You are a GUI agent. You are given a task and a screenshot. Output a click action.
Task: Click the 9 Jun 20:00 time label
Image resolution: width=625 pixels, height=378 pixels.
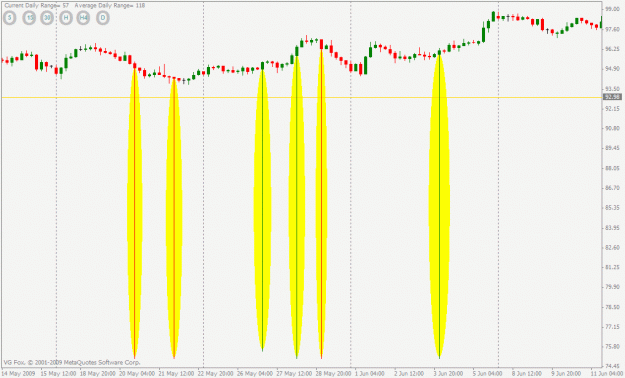click(566, 374)
